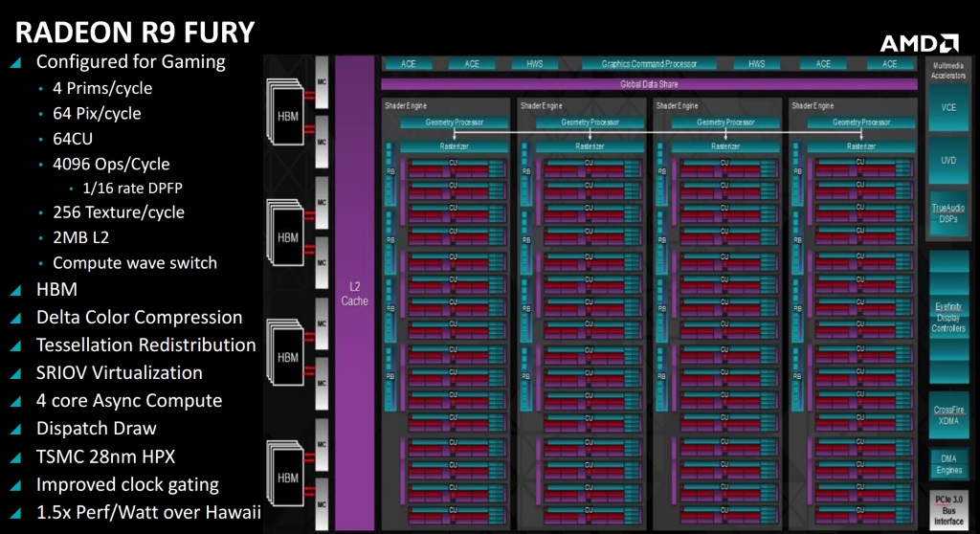Select the TSMC 28nm HPX bullet
The height and width of the screenshot is (534, 980).
105,456
